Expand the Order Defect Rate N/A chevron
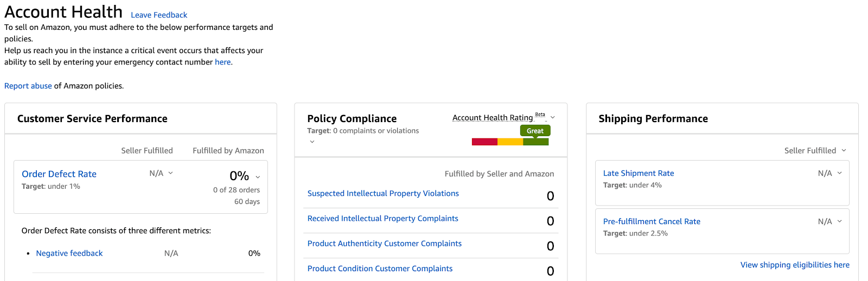 pyautogui.click(x=170, y=173)
